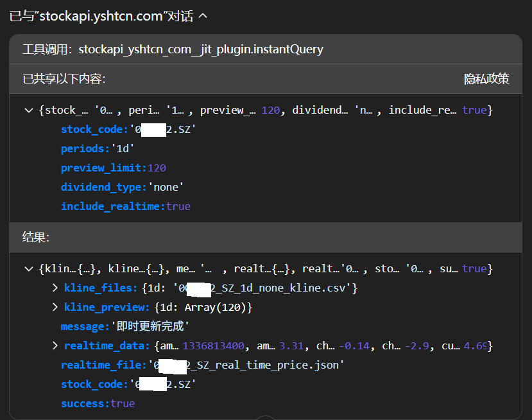The width and height of the screenshot is (532, 420).
Task: Click the 已共享以下内容 section label
Action: pyautogui.click(x=64, y=79)
